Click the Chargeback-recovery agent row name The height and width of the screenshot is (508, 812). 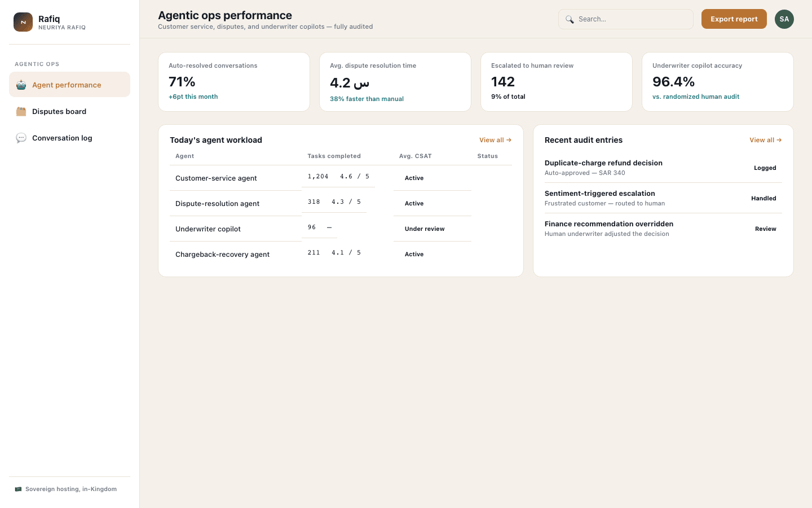(222, 255)
